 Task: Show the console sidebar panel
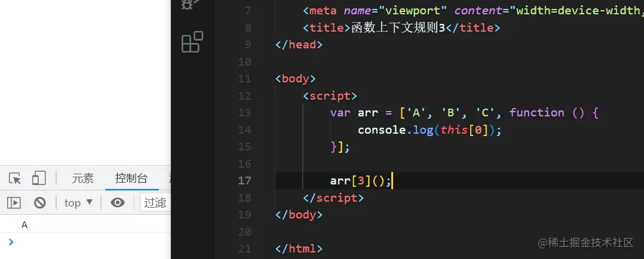click(x=14, y=203)
